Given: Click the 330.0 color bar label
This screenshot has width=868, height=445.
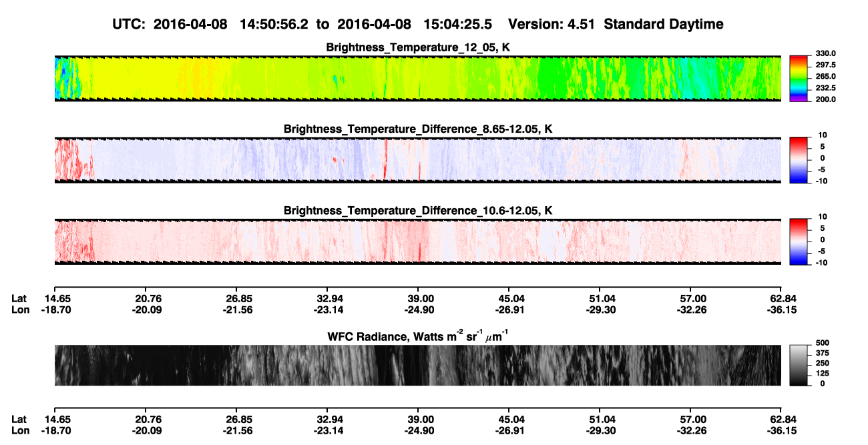Looking at the screenshot, I should (826, 54).
